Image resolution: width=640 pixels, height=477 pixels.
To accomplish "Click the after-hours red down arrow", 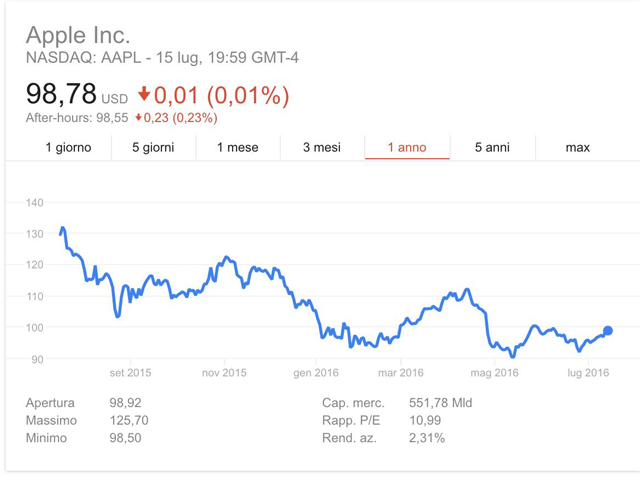I will tap(139, 118).
